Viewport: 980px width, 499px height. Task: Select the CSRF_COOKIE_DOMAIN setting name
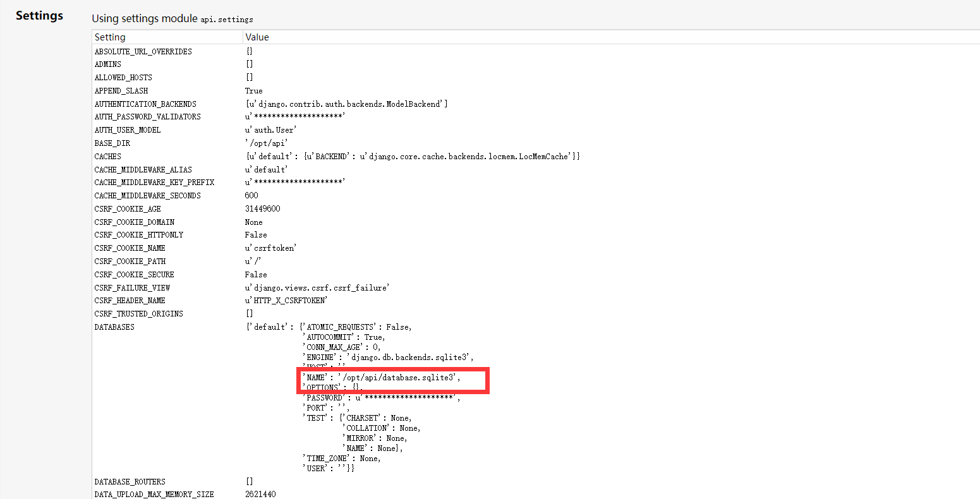pyautogui.click(x=135, y=222)
